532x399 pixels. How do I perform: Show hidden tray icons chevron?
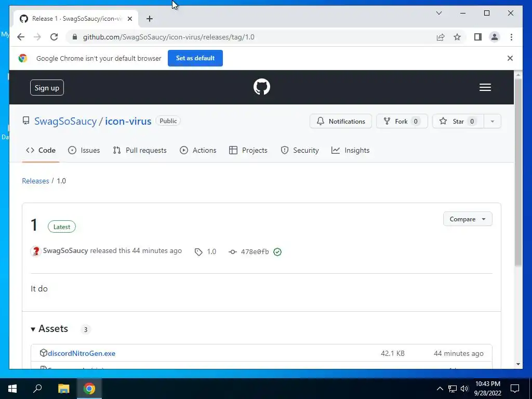click(x=440, y=389)
